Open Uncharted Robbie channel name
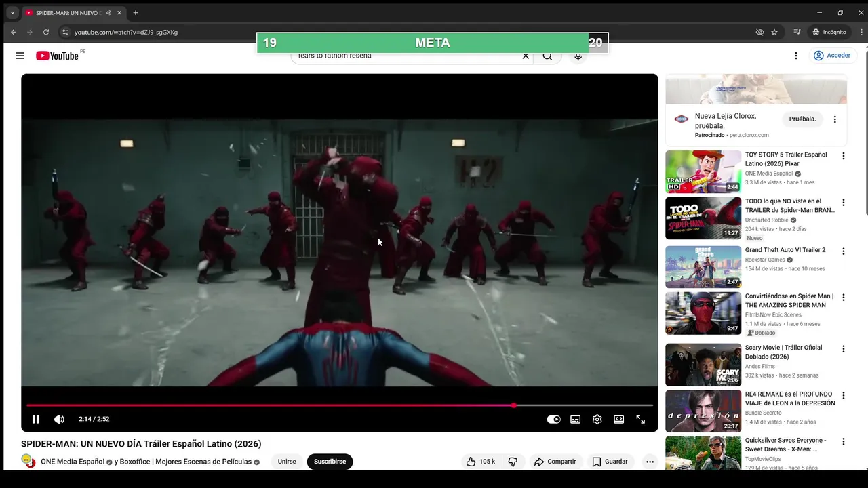 pyautogui.click(x=767, y=220)
